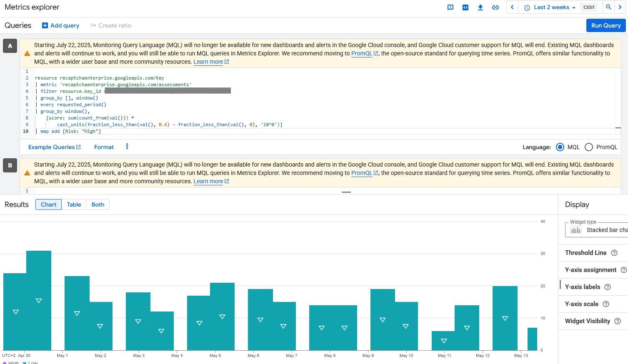Expand Y-axis assignment section
Image resolution: width=628 pixels, height=364 pixels.
[x=590, y=270]
